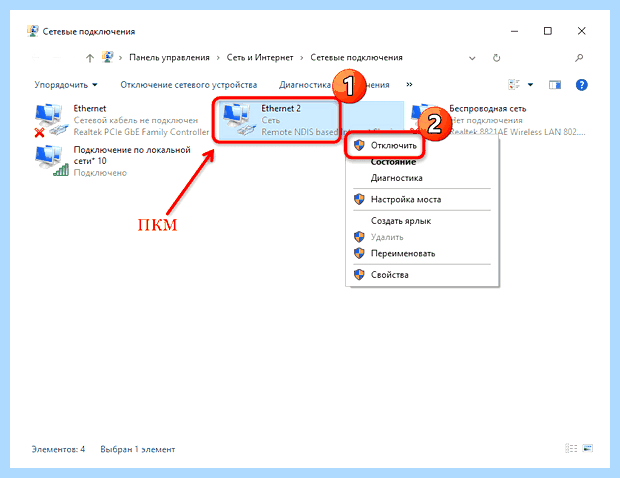Click Отключение сетевого устройства toolbar button

pos(189,85)
